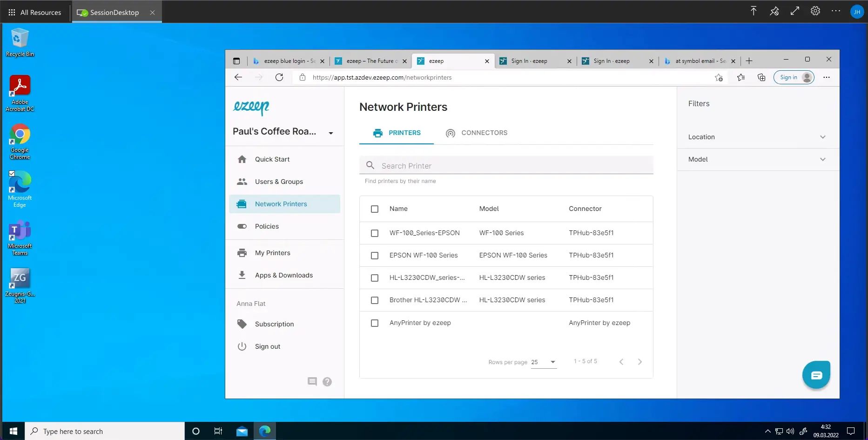Select all printers via header checkbox
The image size is (868, 440).
[375, 209]
